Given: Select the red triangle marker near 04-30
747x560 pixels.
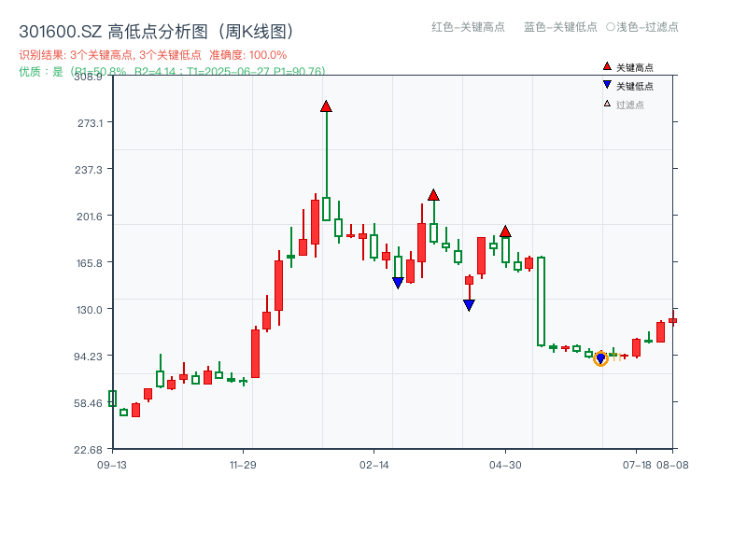Looking at the screenshot, I should pyautogui.click(x=507, y=230).
